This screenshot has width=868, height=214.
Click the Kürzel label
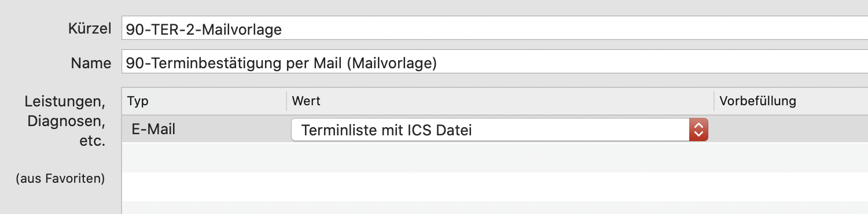pyautogui.click(x=90, y=29)
